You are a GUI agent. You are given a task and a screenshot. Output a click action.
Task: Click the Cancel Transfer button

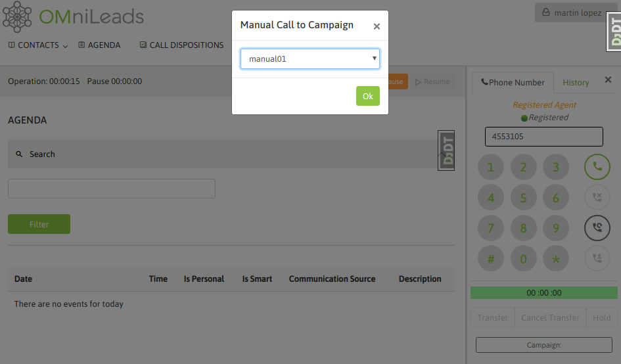tap(550, 317)
